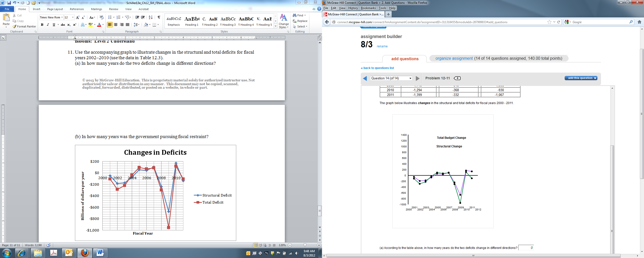
Task: Click Firefox home icon
Action: (639, 22)
